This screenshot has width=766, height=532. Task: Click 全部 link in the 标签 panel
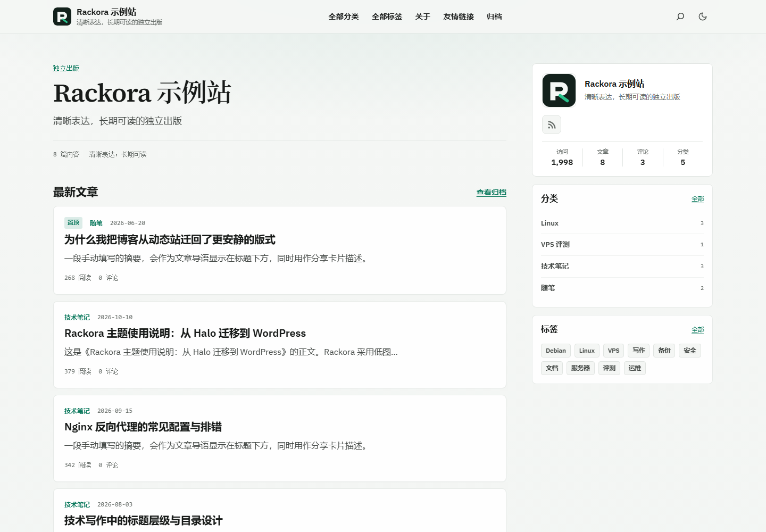(697, 330)
